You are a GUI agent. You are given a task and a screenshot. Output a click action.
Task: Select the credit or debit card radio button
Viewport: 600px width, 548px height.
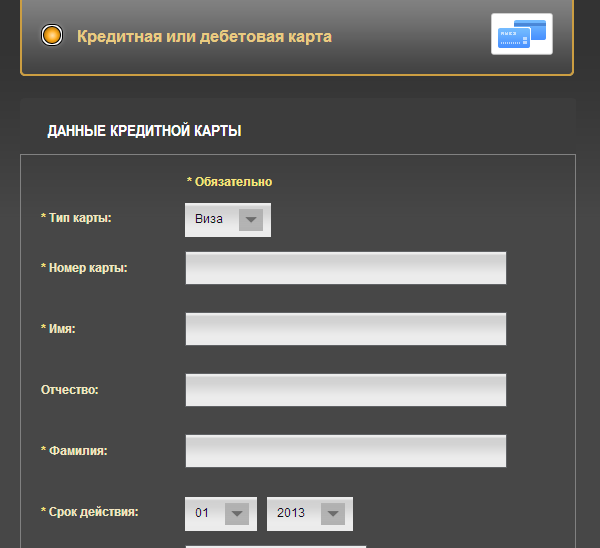point(52,35)
